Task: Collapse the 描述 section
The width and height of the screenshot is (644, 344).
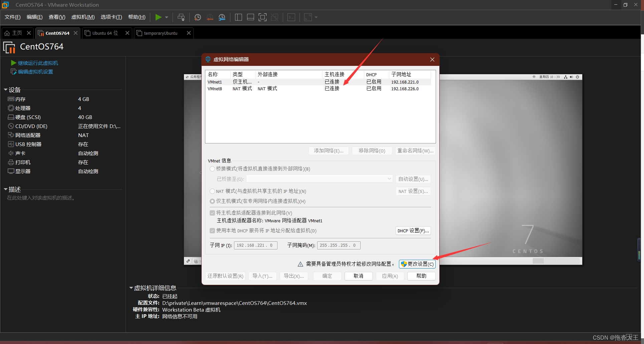Action: pyautogui.click(x=6, y=189)
